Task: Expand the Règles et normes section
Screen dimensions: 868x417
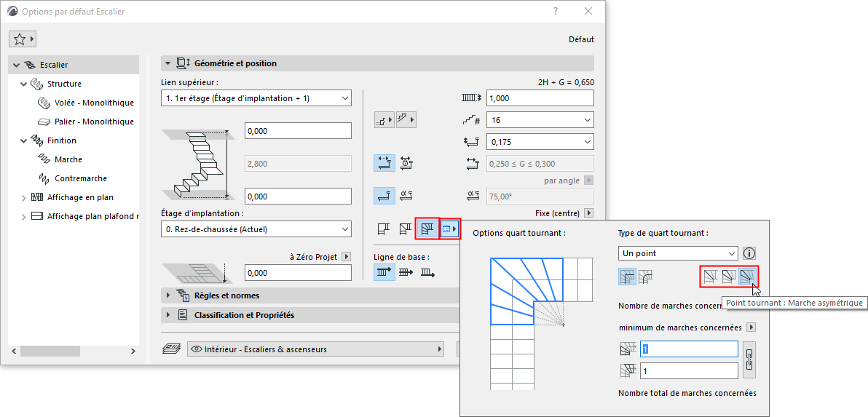Action: pos(168,295)
